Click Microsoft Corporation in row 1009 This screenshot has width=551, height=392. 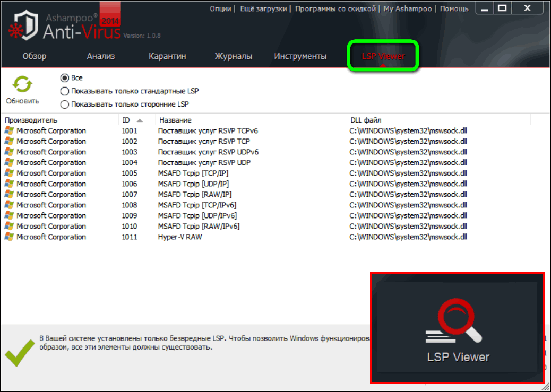click(x=51, y=215)
